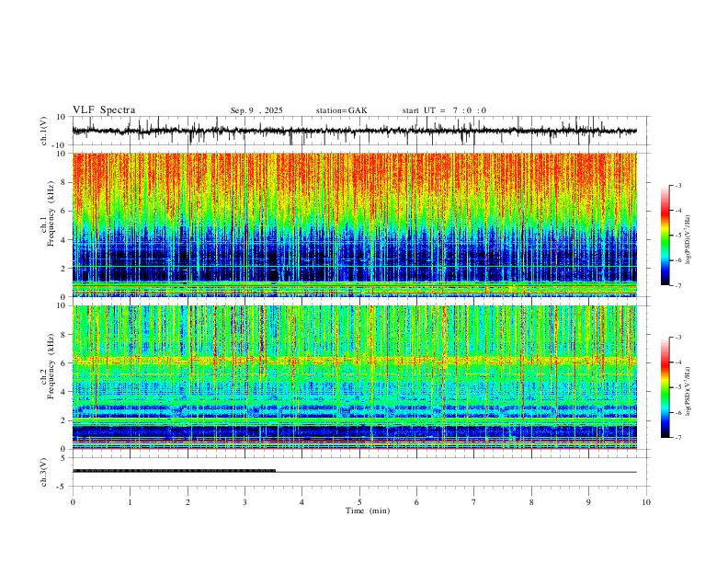Click the "5" tick on ch.3(V) axis

coord(63,458)
